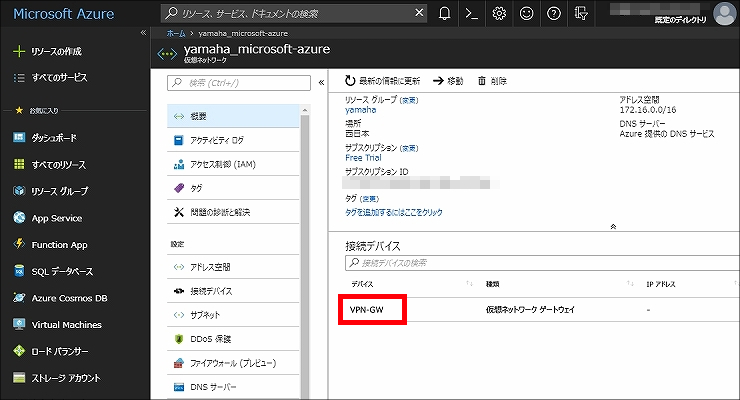Focus the global resource search field
This screenshot has height=400, width=740.
pos(294,14)
